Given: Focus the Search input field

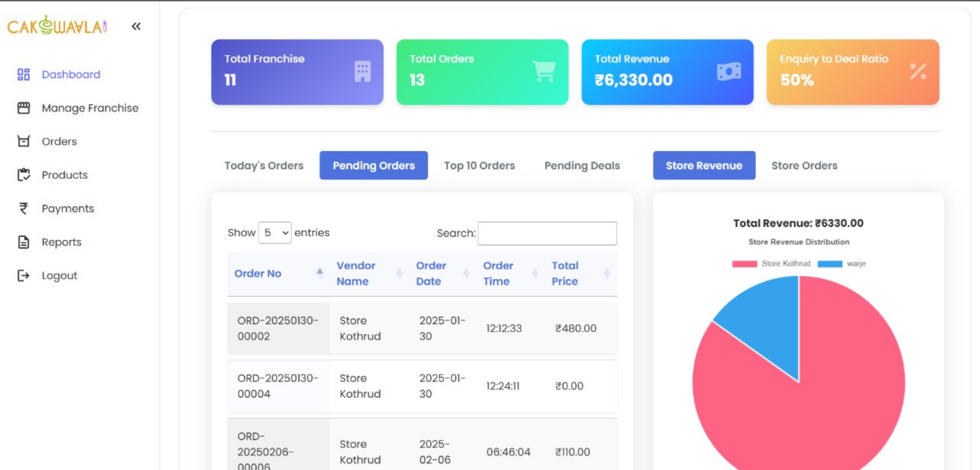Looking at the screenshot, I should (x=547, y=233).
